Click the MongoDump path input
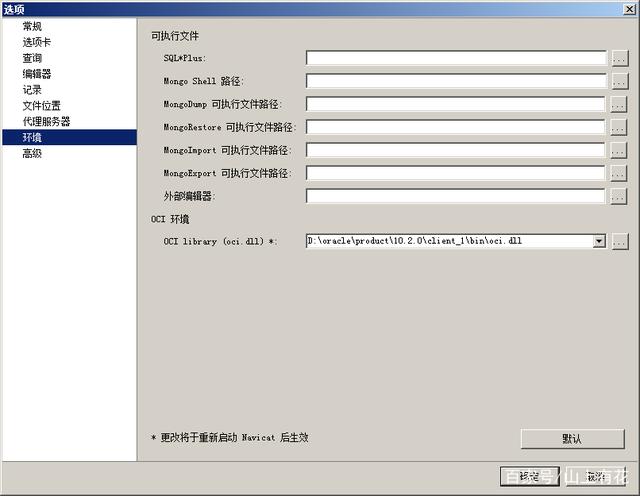 [455, 104]
